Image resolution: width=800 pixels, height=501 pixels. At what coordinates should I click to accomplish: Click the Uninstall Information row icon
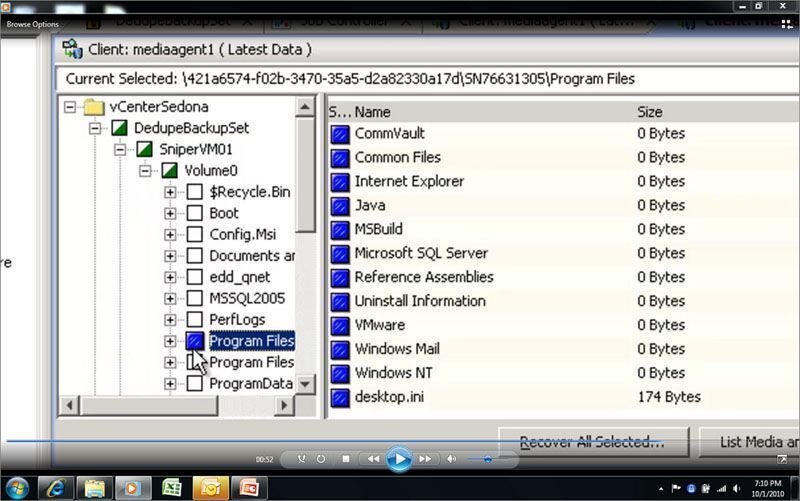click(340, 302)
